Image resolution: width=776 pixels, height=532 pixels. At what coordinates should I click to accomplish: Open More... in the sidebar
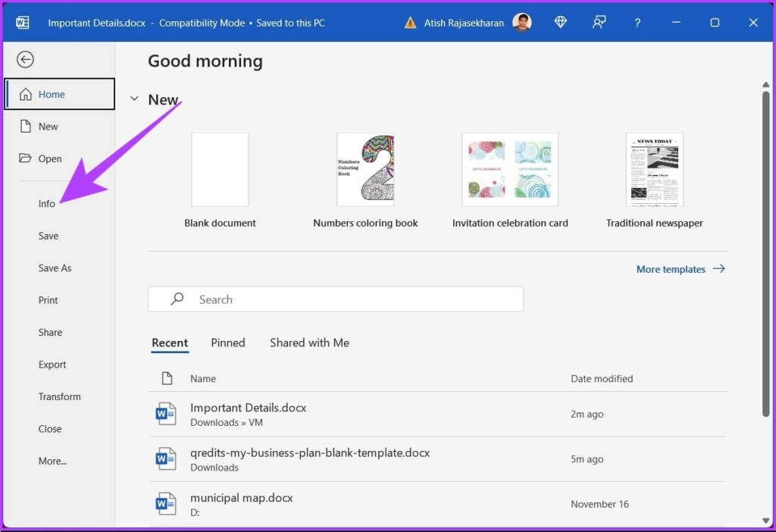[52, 461]
